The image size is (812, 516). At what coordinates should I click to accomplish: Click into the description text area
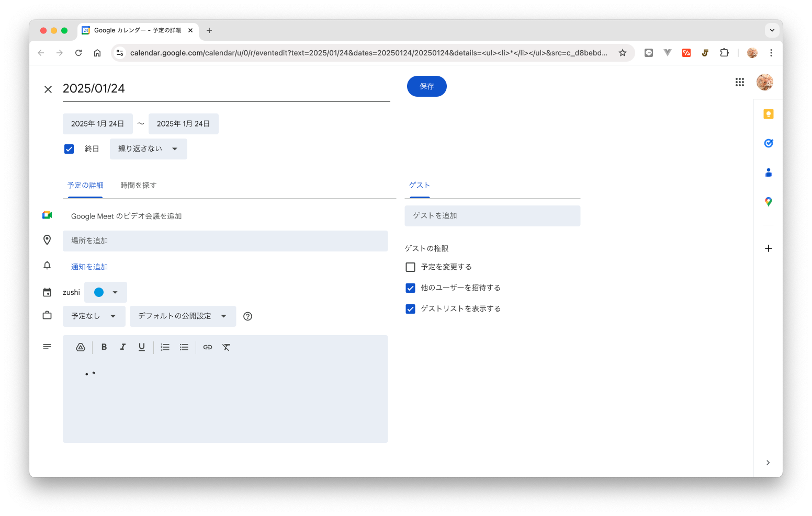[225, 402]
